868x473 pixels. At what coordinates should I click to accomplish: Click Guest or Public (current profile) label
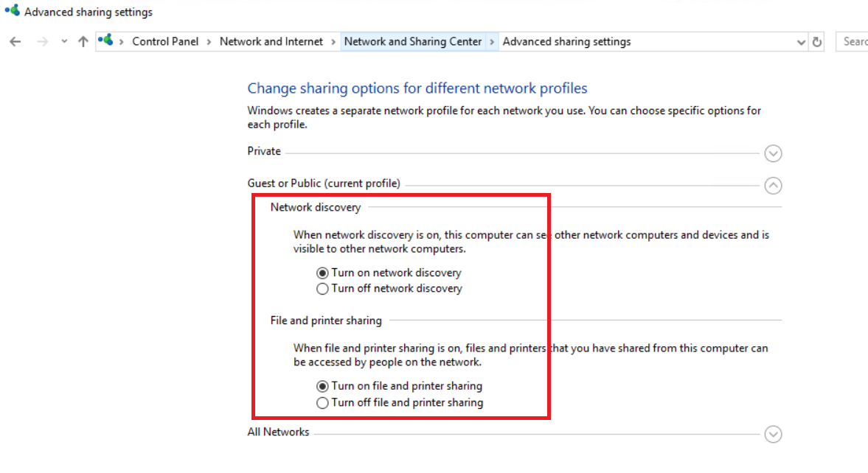point(324,183)
